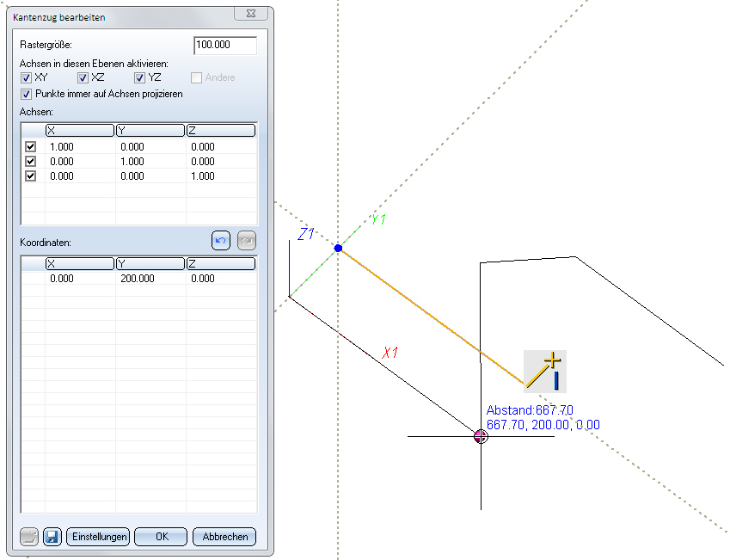Image resolution: width=730 pixels, height=560 pixels.
Task: Click the X column header in Achsen table
Action: 80,131
